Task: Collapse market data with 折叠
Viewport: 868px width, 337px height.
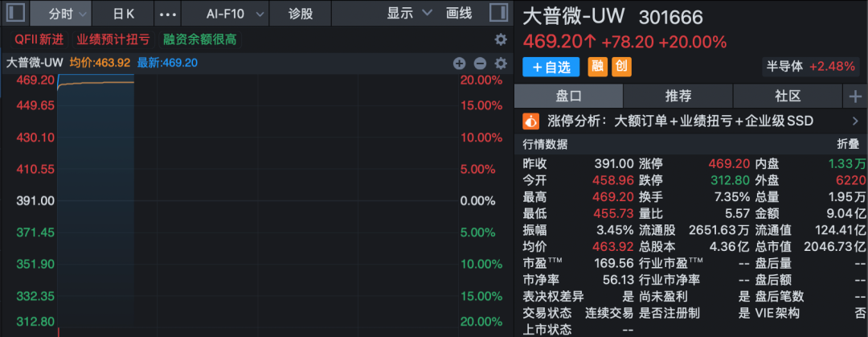Action: 847,145
